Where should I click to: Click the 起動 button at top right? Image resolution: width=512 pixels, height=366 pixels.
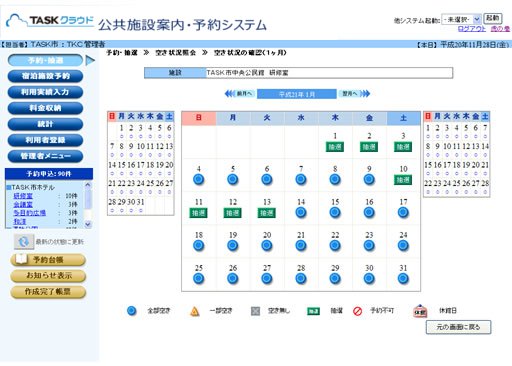click(x=492, y=18)
